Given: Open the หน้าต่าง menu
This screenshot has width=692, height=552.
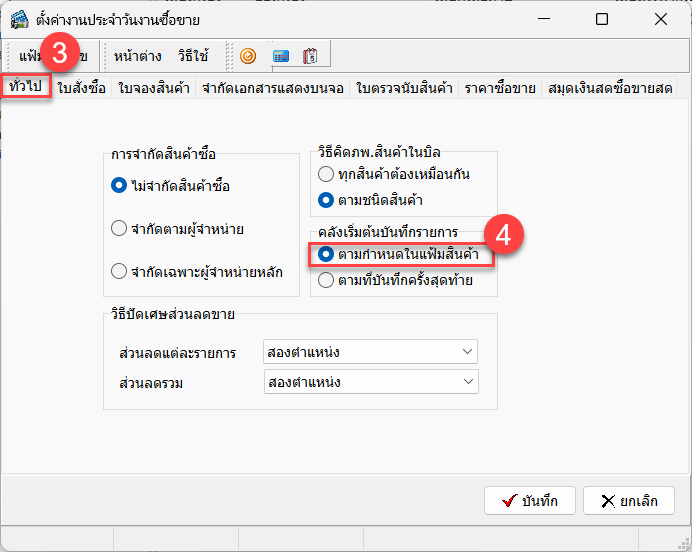Looking at the screenshot, I should 139,56.
